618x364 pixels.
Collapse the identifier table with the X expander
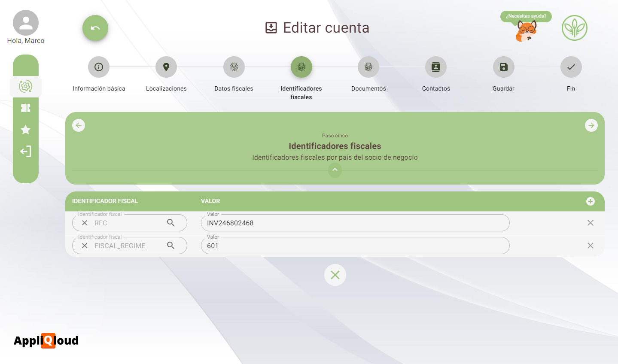coord(335,275)
